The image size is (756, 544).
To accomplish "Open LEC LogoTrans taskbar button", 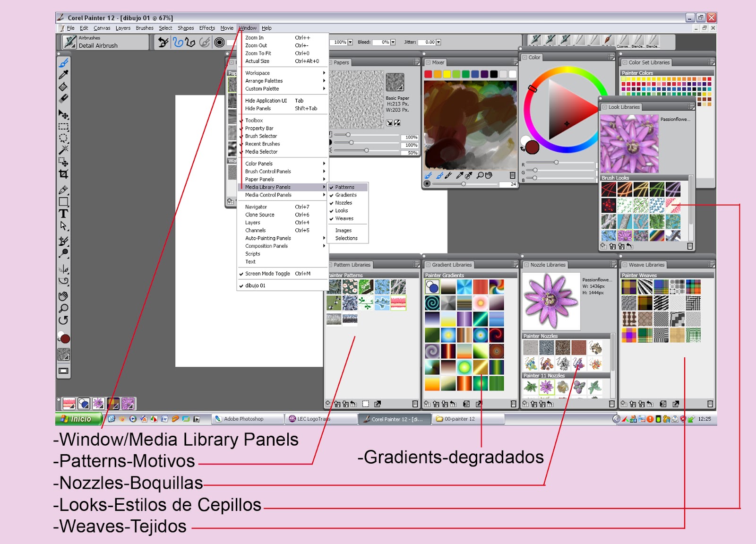I will pos(321,419).
